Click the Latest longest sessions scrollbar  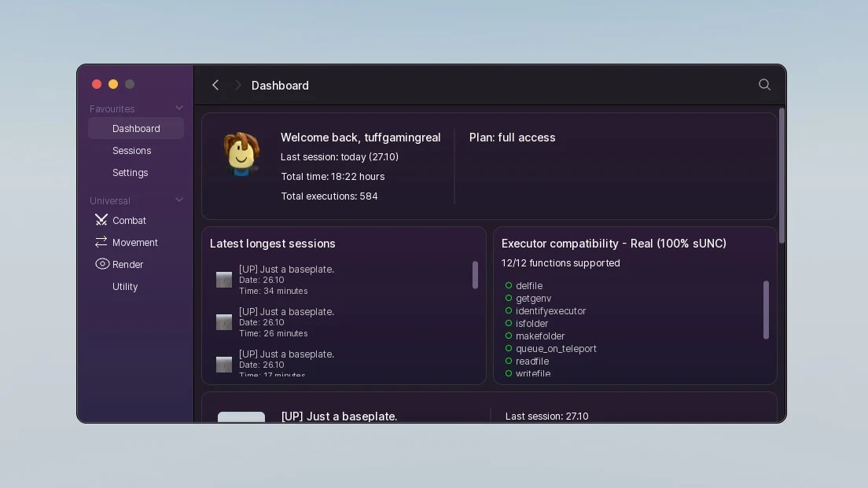[475, 275]
